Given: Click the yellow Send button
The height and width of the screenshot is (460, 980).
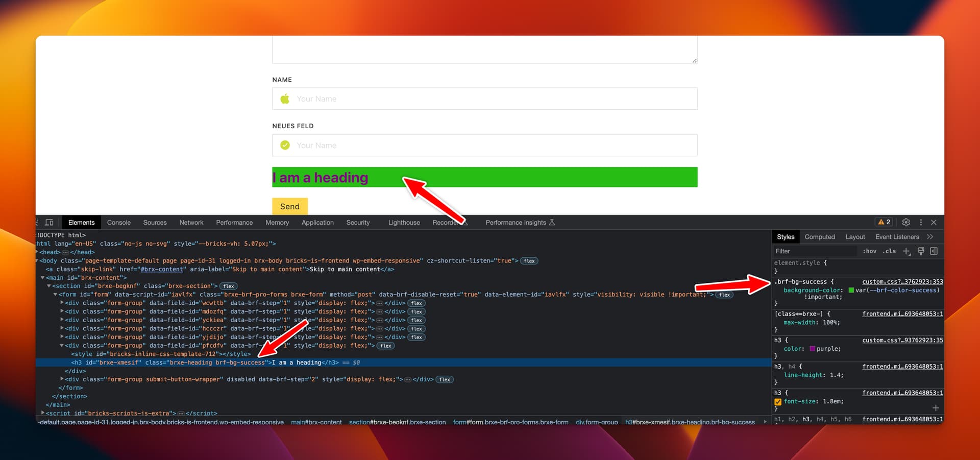Looking at the screenshot, I should pos(290,206).
